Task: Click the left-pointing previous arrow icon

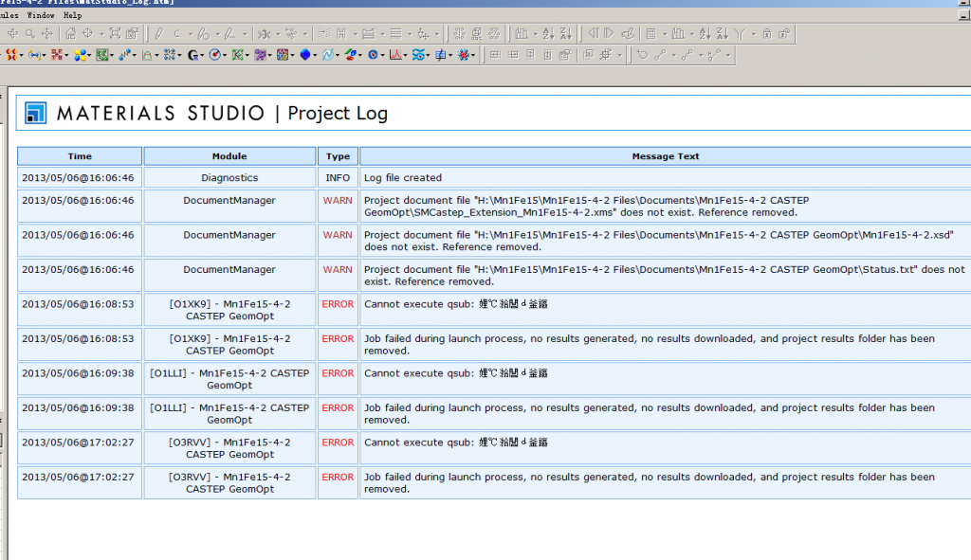Action: 594,34
